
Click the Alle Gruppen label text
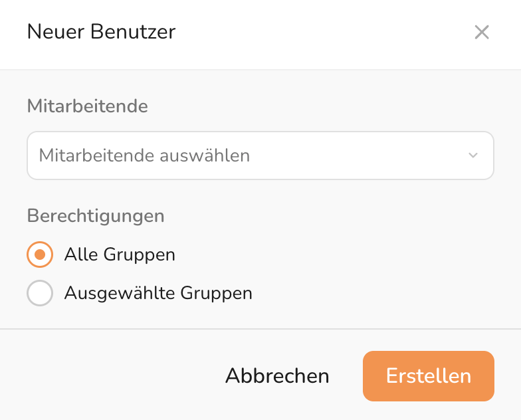click(x=120, y=255)
